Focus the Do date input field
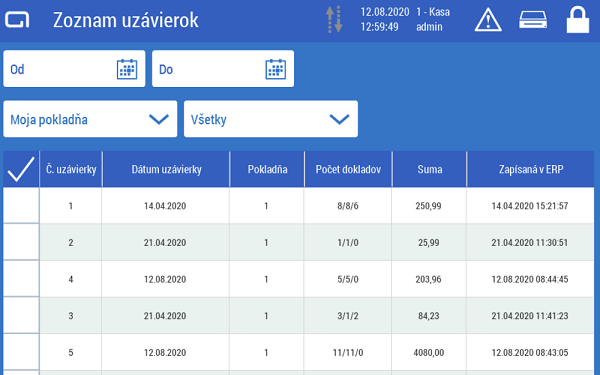Image resolution: width=600 pixels, height=375 pixels. (x=223, y=69)
